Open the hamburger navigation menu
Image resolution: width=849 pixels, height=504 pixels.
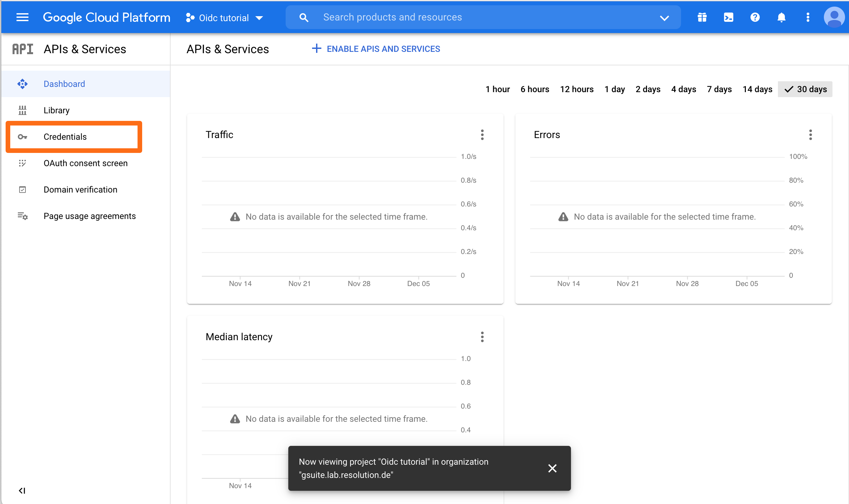22,17
